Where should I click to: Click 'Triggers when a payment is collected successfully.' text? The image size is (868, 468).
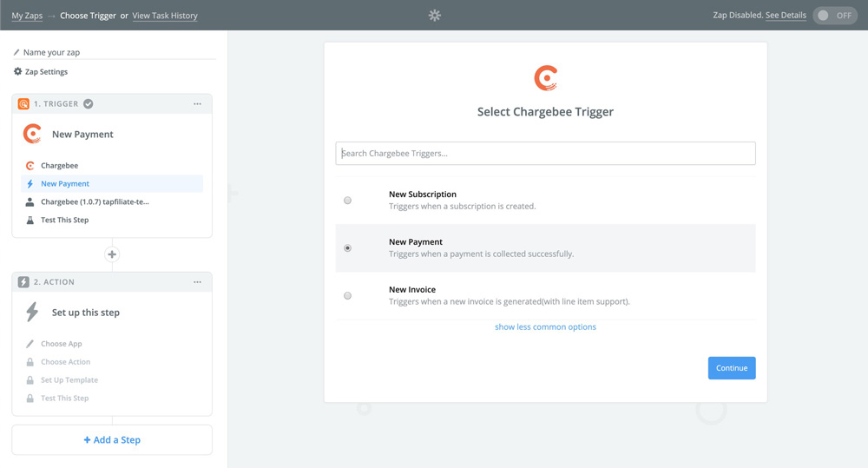click(x=481, y=254)
